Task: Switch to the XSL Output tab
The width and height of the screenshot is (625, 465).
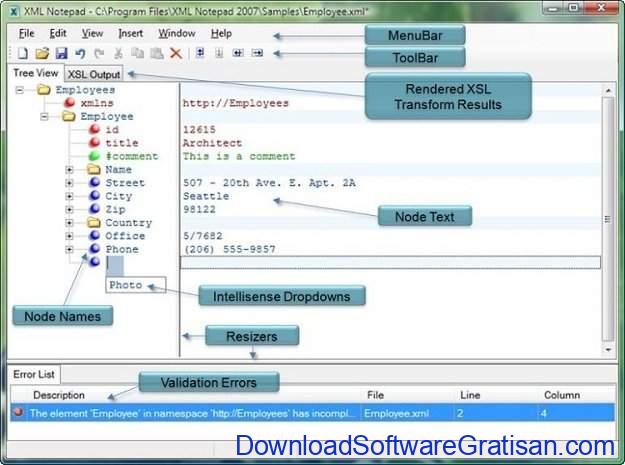Action: [x=94, y=74]
